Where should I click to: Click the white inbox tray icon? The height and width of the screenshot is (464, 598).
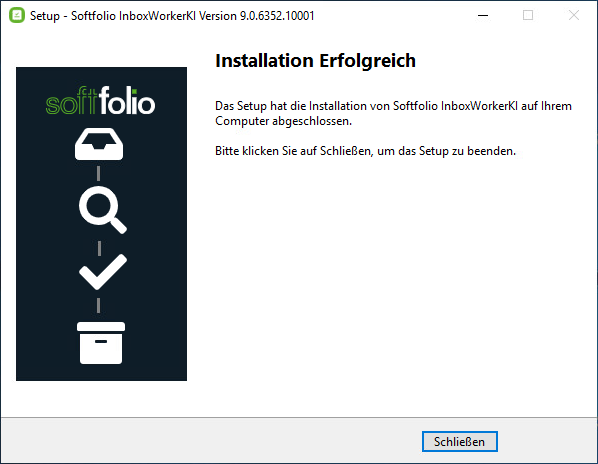(x=99, y=144)
